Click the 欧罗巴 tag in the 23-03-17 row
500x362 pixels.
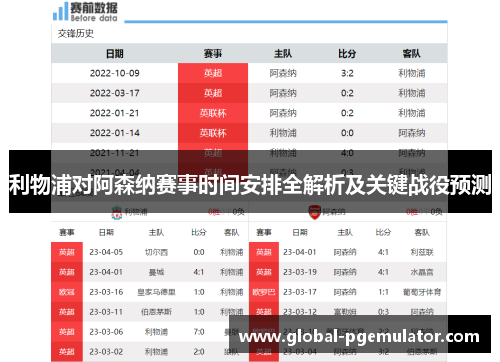(264, 292)
